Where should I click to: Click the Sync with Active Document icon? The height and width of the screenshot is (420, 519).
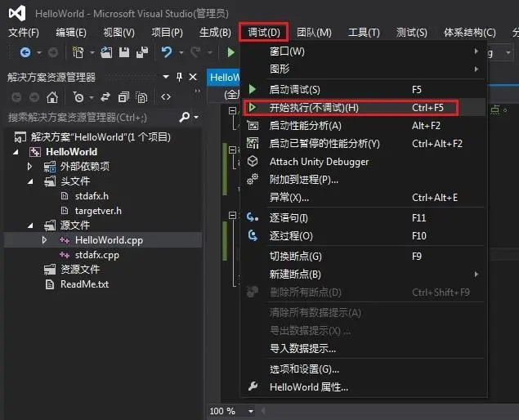[x=105, y=97]
